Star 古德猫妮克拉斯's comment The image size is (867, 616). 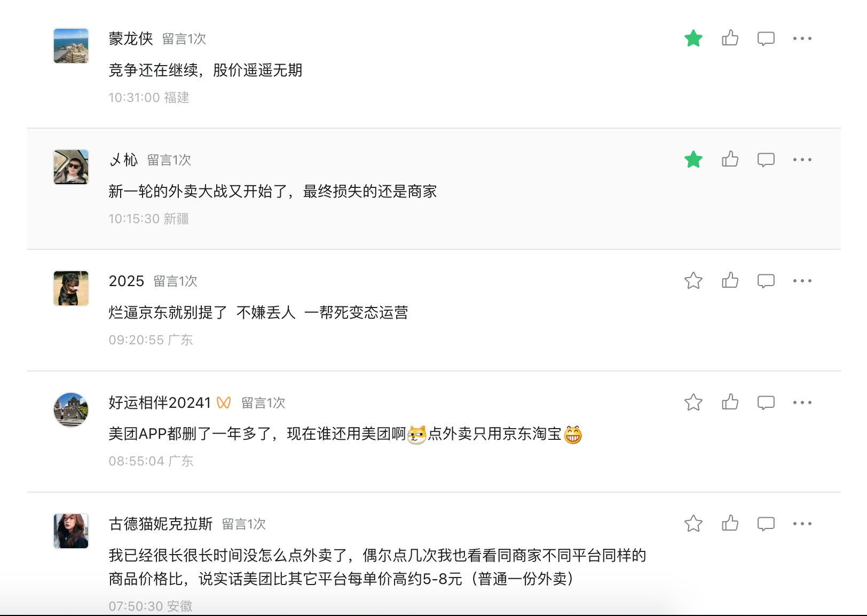(693, 524)
